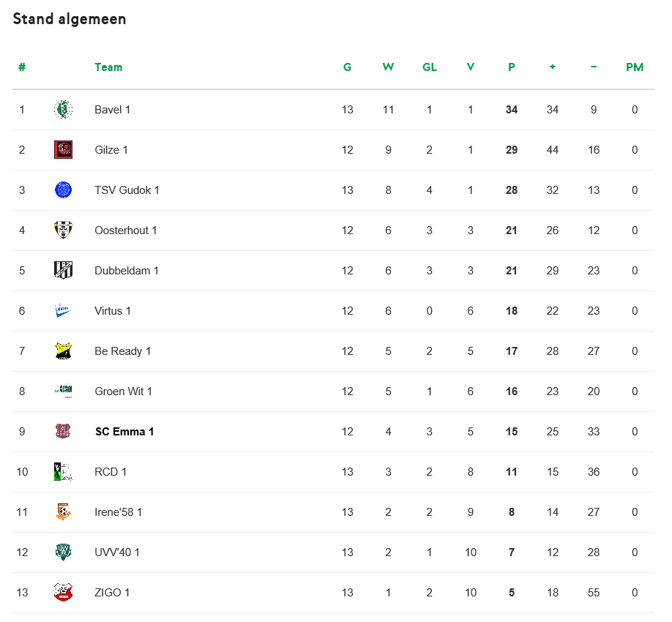Viewport: 672px width, 622px height.
Task: Click the Team column header
Action: (108, 67)
